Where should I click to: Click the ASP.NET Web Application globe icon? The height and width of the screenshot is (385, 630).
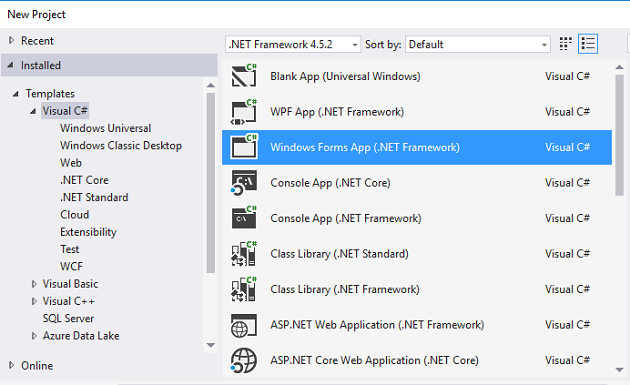click(x=244, y=325)
